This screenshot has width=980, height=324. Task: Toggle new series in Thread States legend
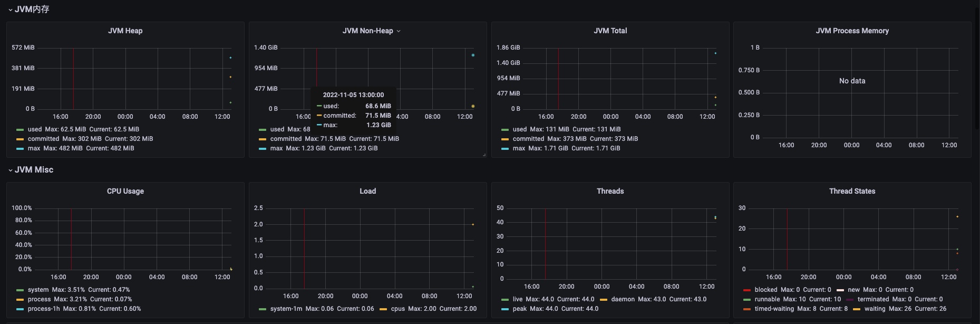point(854,290)
